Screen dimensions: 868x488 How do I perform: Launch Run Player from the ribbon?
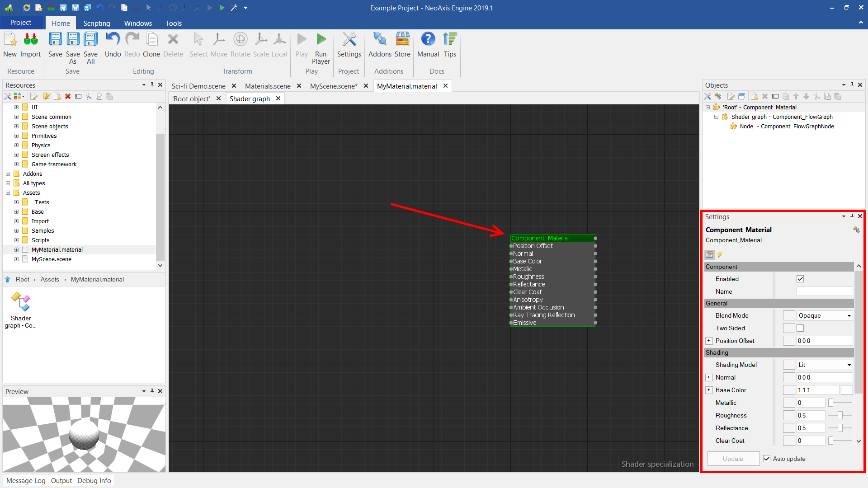tap(321, 40)
